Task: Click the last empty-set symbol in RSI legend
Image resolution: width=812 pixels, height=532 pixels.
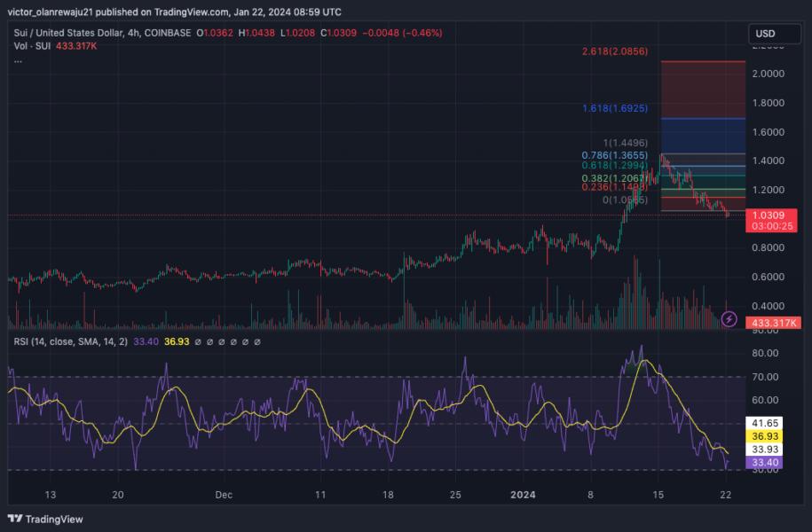Action: pos(256,342)
